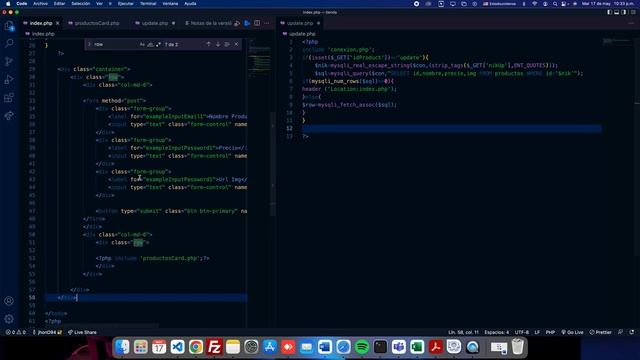The image size is (640, 360).
Task: Click the Wi-Fi icon in menu bar
Action: (535, 4)
